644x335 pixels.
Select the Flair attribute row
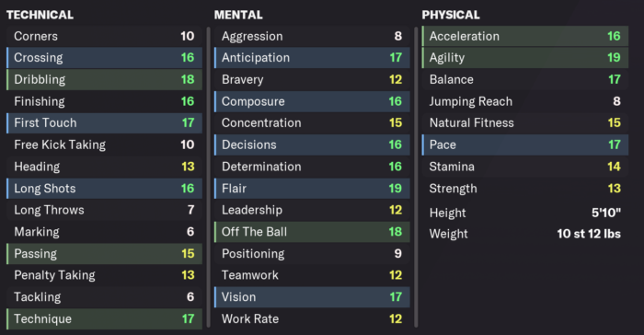pos(312,189)
